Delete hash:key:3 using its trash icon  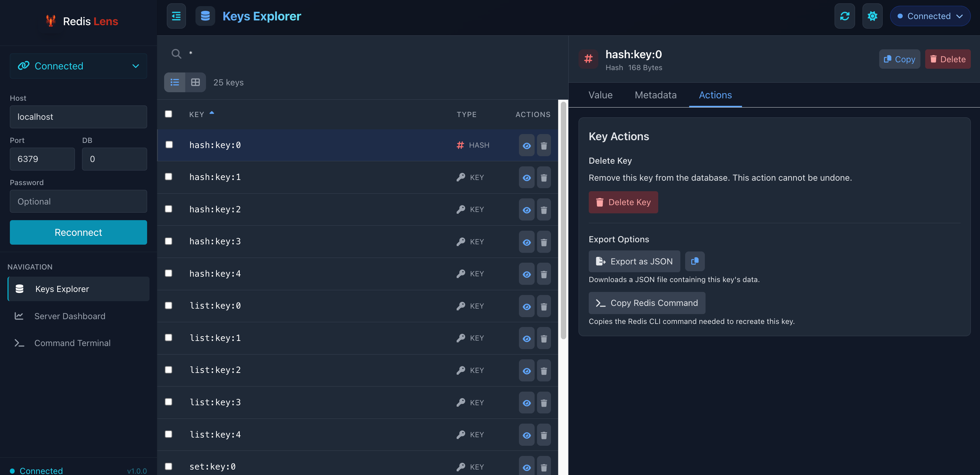coord(544,242)
